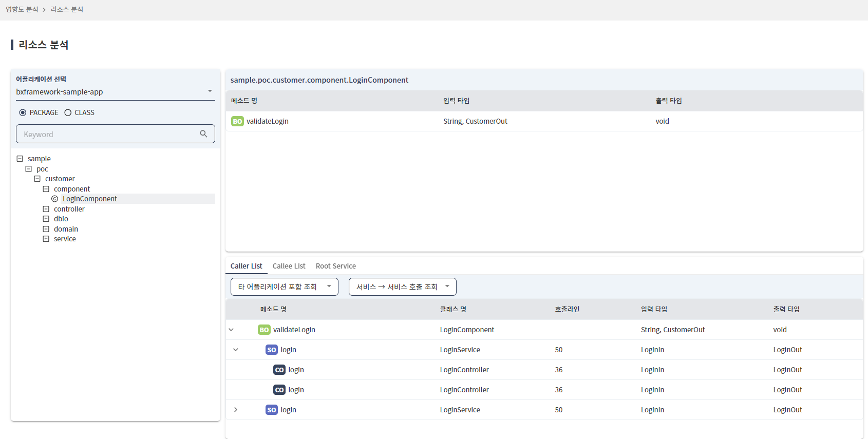Click the BO badge in Caller List row
The width and height of the screenshot is (868, 439).
coord(264,330)
